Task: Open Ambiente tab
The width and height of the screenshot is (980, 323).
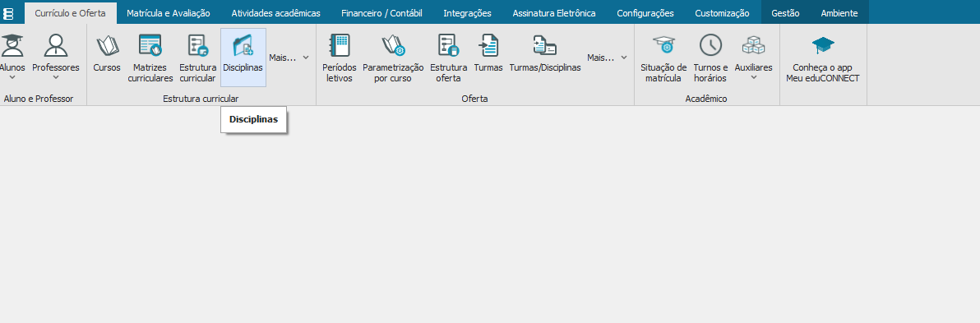Action: click(839, 13)
